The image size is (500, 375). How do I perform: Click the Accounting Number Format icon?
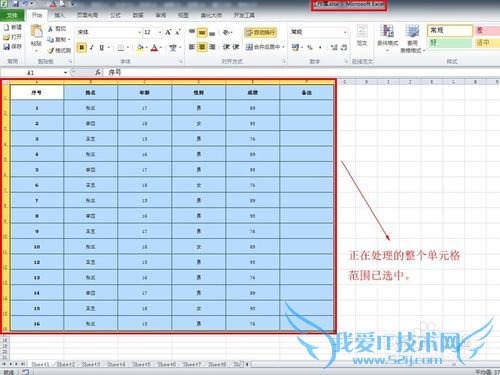tap(295, 48)
